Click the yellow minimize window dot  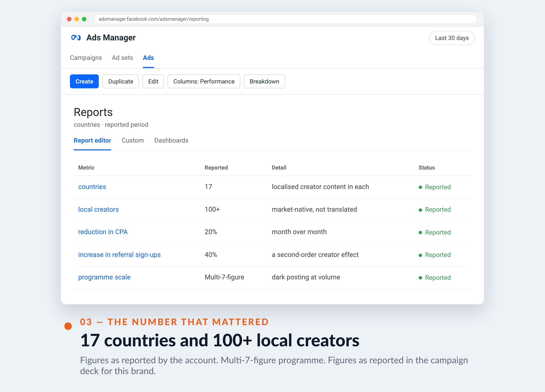click(77, 19)
